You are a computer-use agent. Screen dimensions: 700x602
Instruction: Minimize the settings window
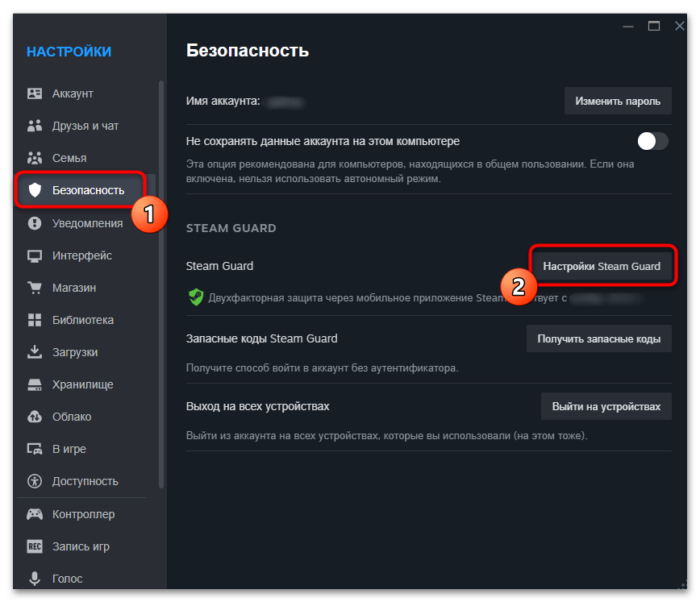click(628, 27)
